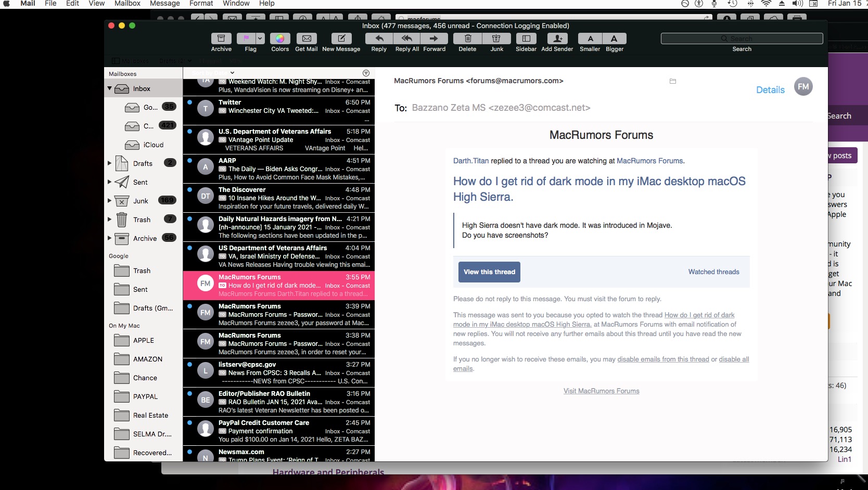Add Sender to contacts
This screenshot has height=490, width=868.
point(557,38)
